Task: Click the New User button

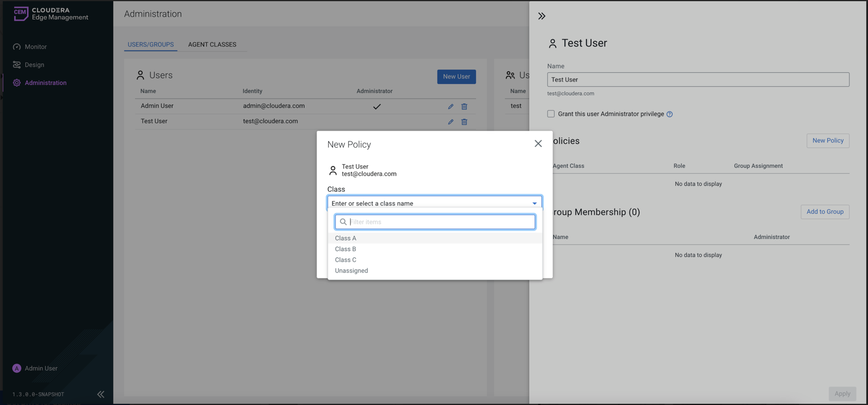Action: [x=456, y=77]
